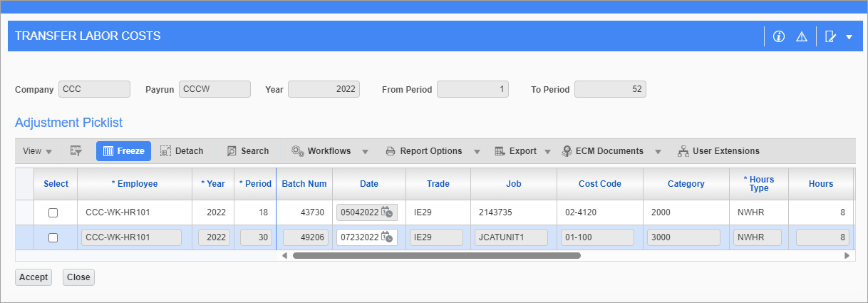Image resolution: width=868 pixels, height=303 pixels.
Task: Sort by the Hours column header
Action: click(x=821, y=184)
